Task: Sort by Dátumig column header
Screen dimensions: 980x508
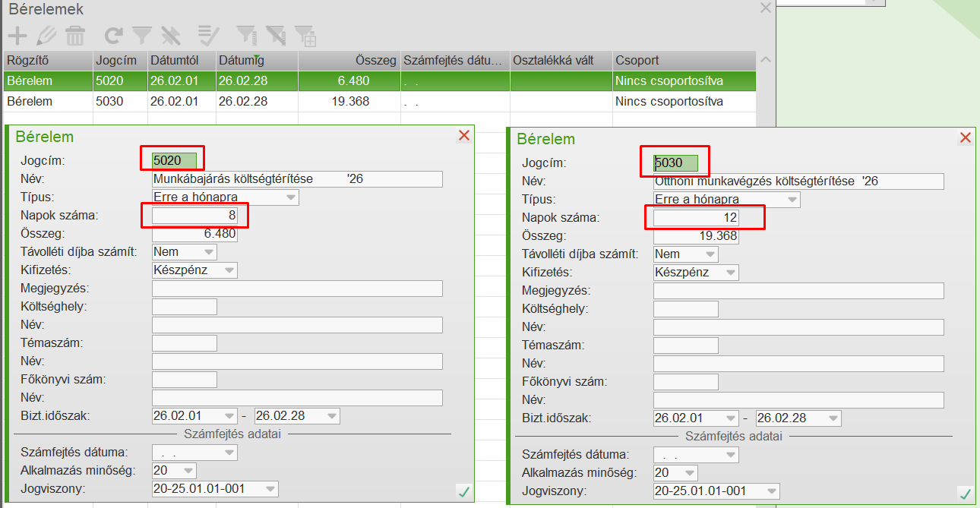Action: (x=257, y=60)
